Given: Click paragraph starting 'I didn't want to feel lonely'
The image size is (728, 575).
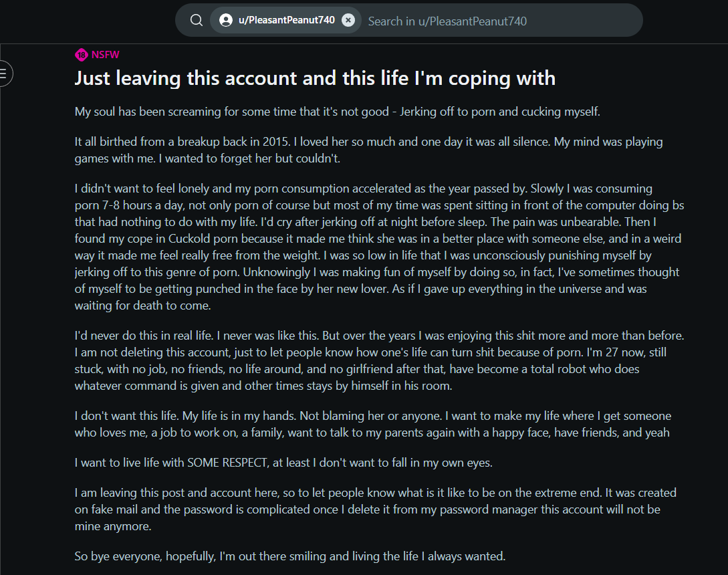Looking at the screenshot, I should tap(379, 247).
